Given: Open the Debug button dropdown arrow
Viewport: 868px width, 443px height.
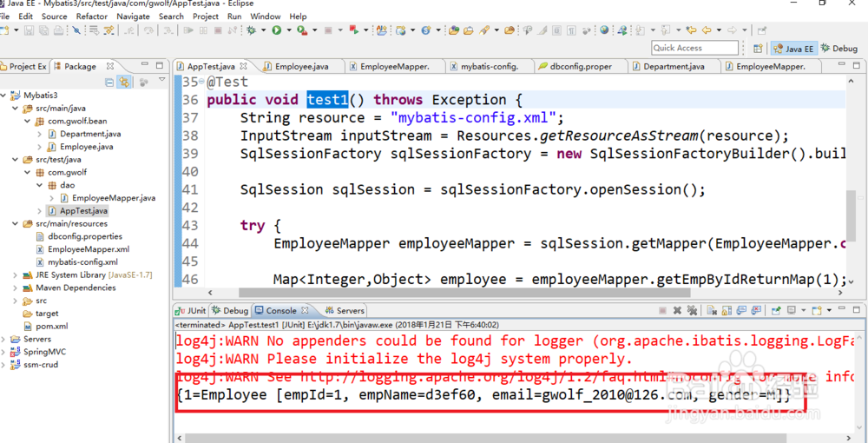Looking at the screenshot, I should click(x=263, y=30).
